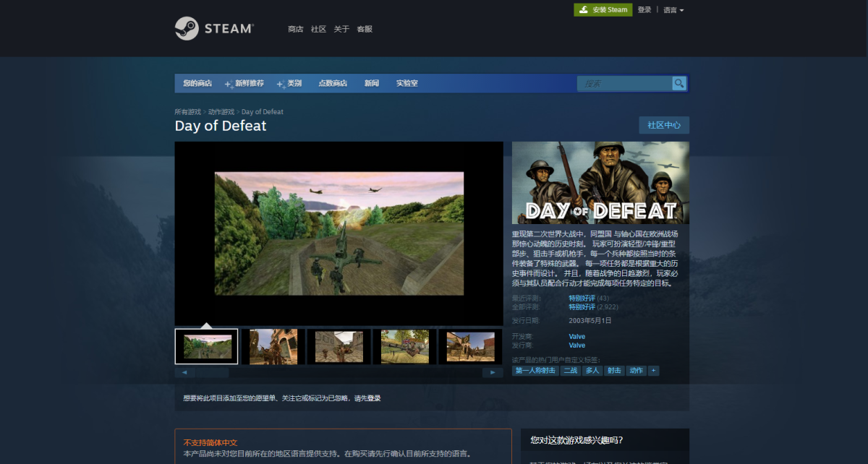The width and height of the screenshot is (868, 464).
Task: Click the 二战 tag
Action: tap(571, 371)
